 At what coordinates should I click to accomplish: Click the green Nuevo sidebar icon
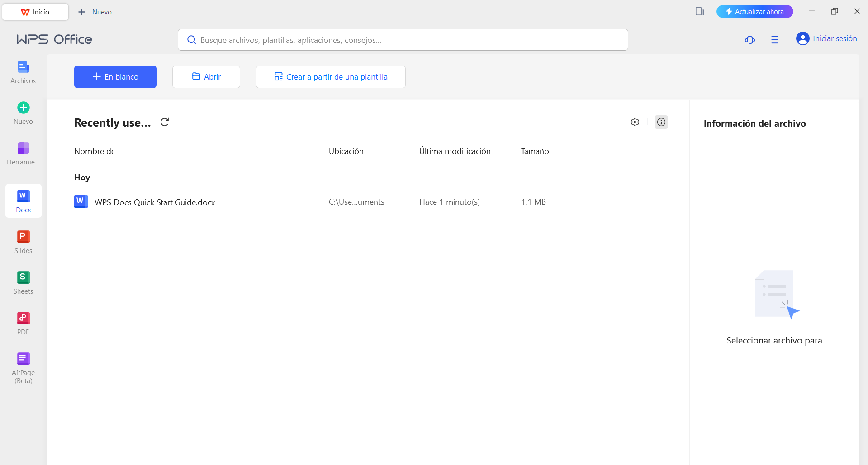pyautogui.click(x=24, y=108)
